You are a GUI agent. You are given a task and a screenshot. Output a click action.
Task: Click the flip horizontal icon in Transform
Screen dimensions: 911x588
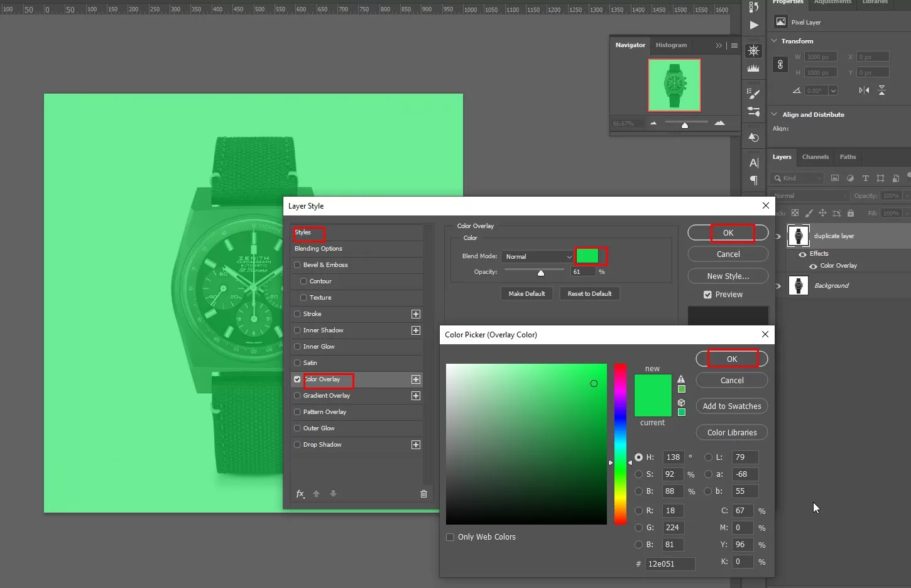click(x=864, y=90)
